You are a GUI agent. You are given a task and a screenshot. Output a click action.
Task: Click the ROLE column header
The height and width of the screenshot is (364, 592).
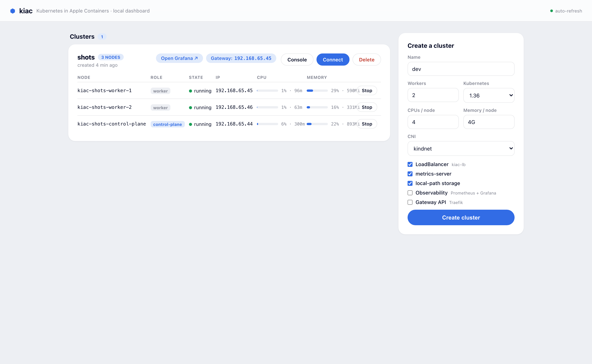tap(156, 77)
